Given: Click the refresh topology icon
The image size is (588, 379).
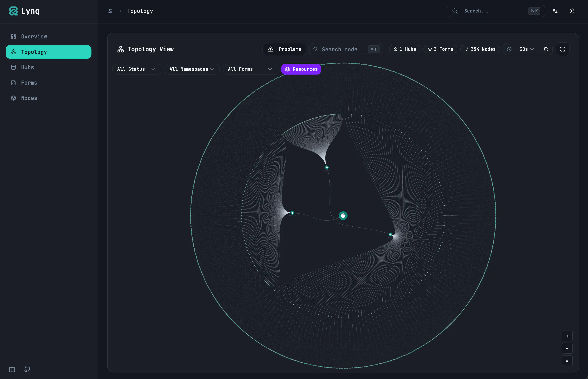Looking at the screenshot, I should 546,49.
